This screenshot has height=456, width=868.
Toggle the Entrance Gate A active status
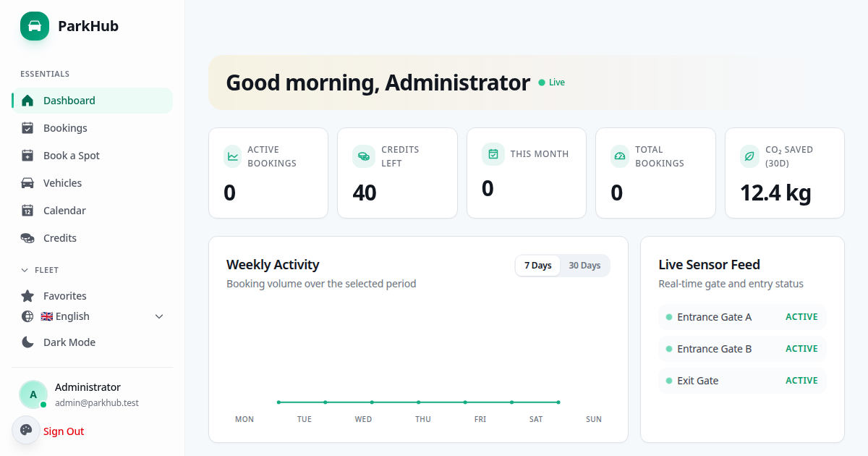[x=801, y=316]
